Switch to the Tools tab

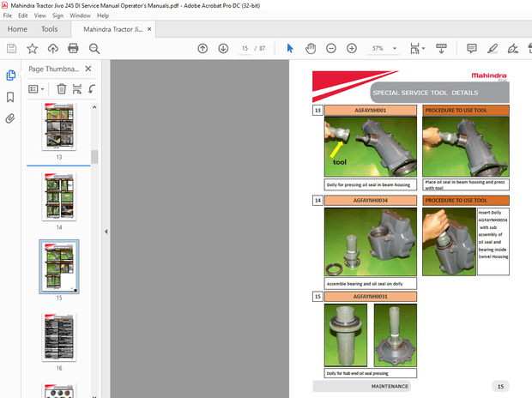[50, 29]
